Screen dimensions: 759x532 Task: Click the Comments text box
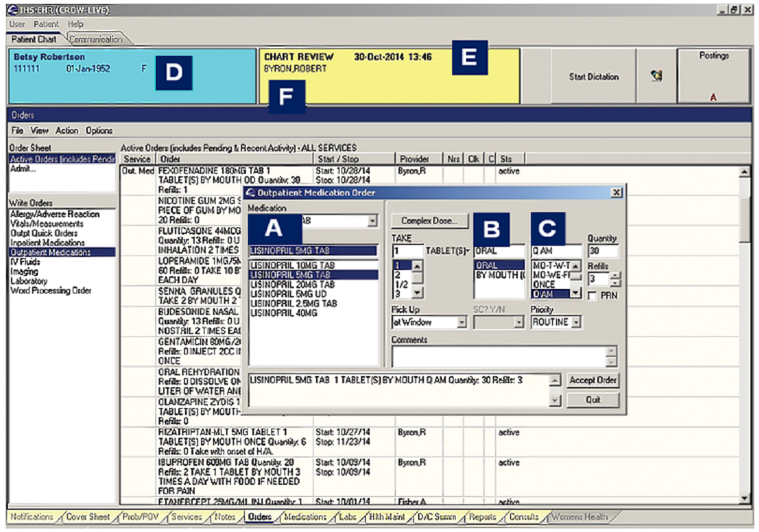(499, 357)
